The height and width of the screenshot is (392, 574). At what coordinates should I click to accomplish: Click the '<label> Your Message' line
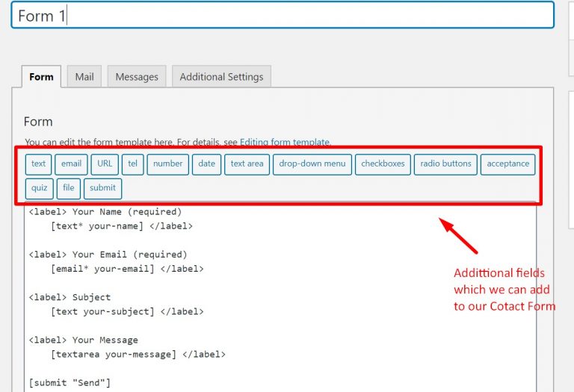[x=84, y=340]
